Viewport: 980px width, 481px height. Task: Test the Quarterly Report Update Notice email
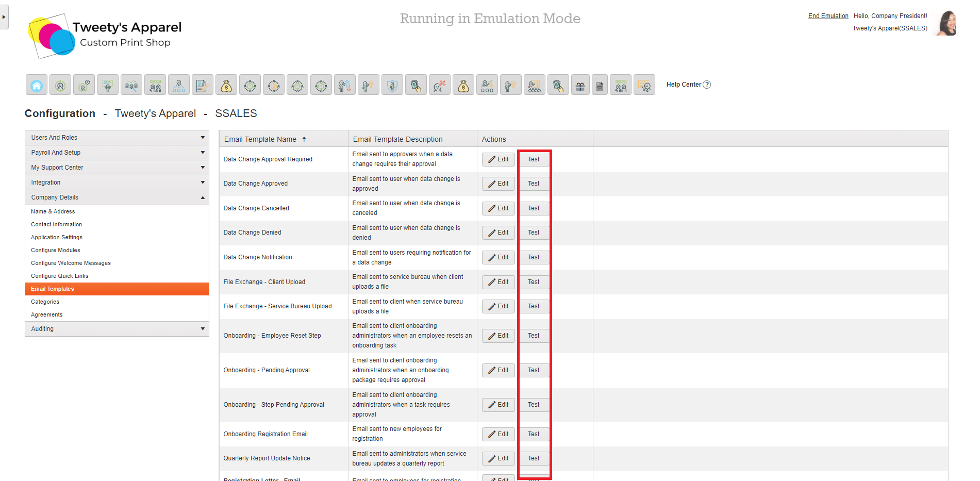tap(534, 458)
